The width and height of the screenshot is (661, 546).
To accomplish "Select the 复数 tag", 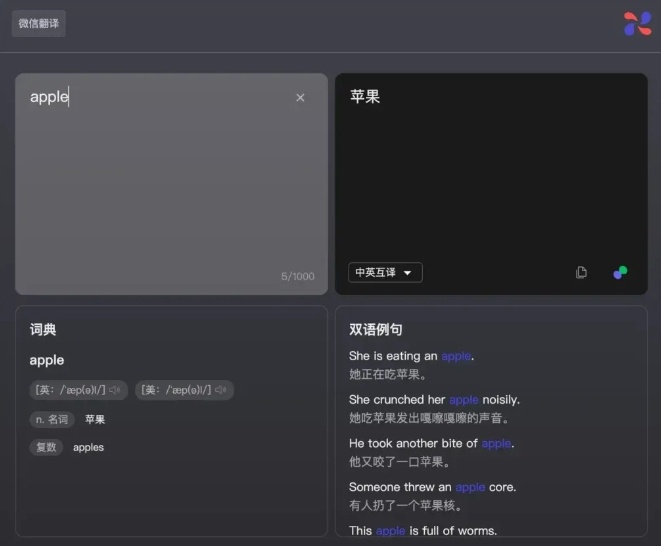I will pos(46,447).
